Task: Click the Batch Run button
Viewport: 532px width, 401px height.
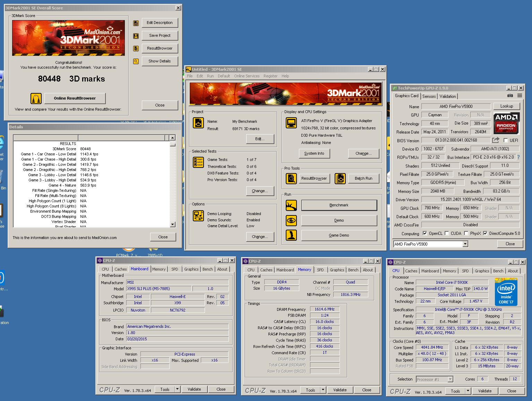Action: (363, 178)
